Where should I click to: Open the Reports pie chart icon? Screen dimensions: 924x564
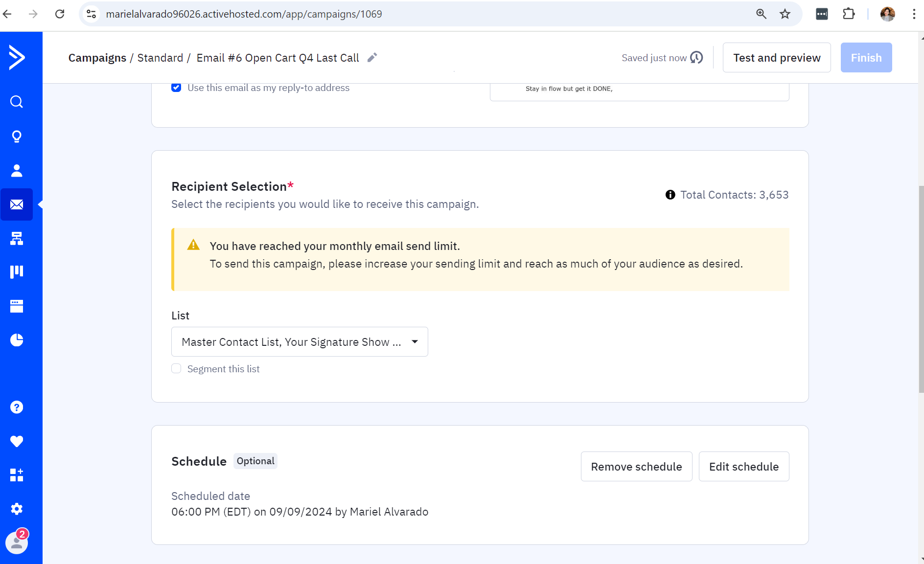point(17,340)
